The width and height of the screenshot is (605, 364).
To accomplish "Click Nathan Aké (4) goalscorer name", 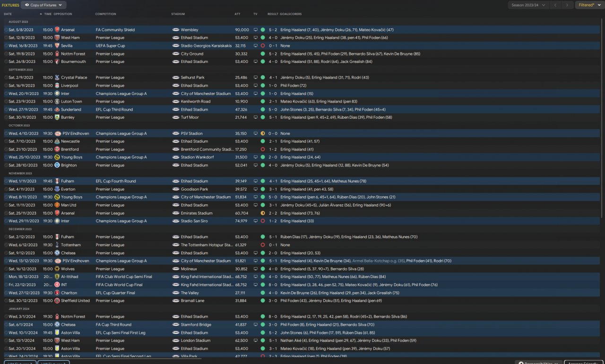I will 294,340.
